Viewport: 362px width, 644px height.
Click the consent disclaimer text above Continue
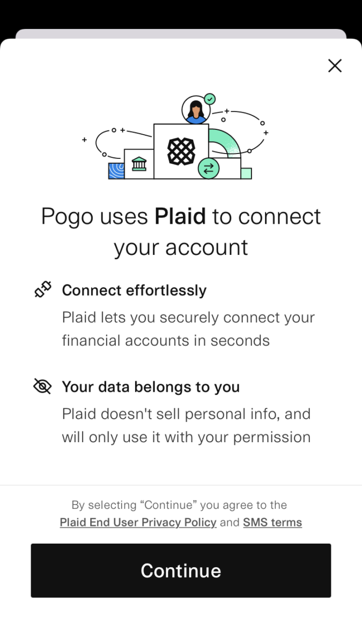[180, 505]
